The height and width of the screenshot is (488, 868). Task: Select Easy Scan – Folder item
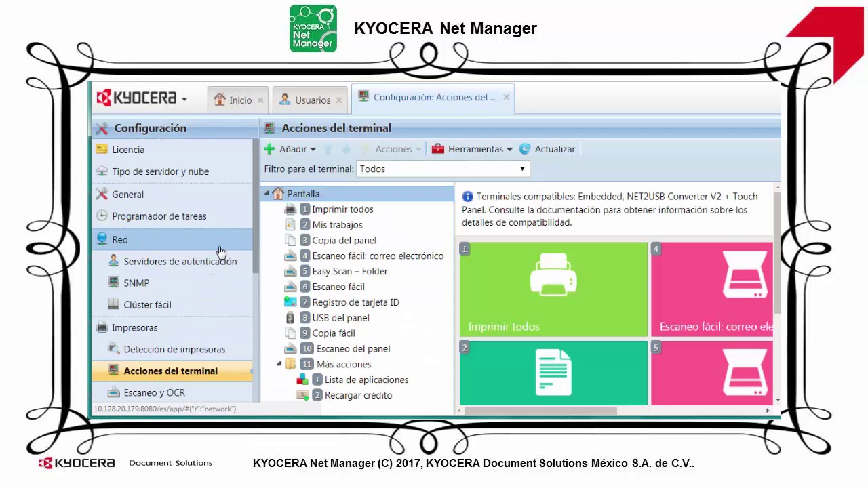(x=350, y=272)
